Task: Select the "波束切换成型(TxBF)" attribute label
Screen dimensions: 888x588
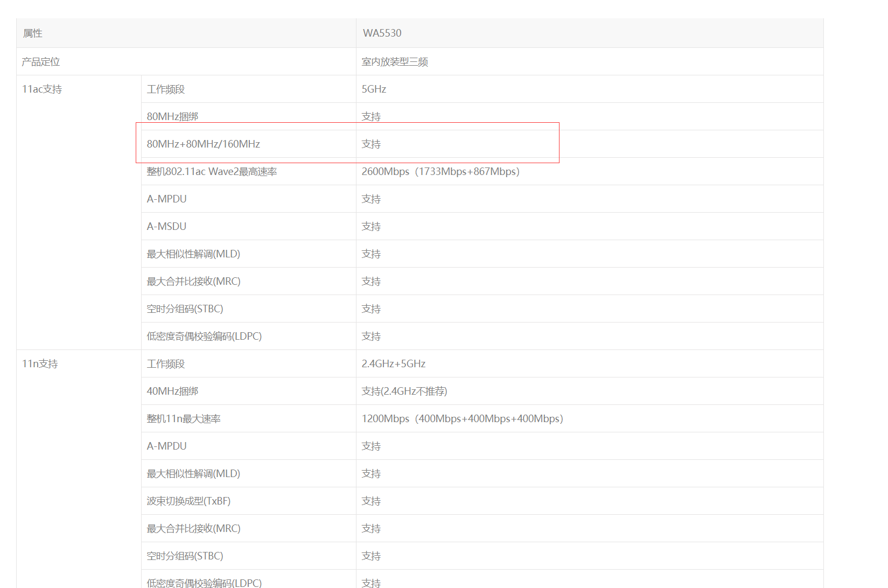Action: point(189,501)
